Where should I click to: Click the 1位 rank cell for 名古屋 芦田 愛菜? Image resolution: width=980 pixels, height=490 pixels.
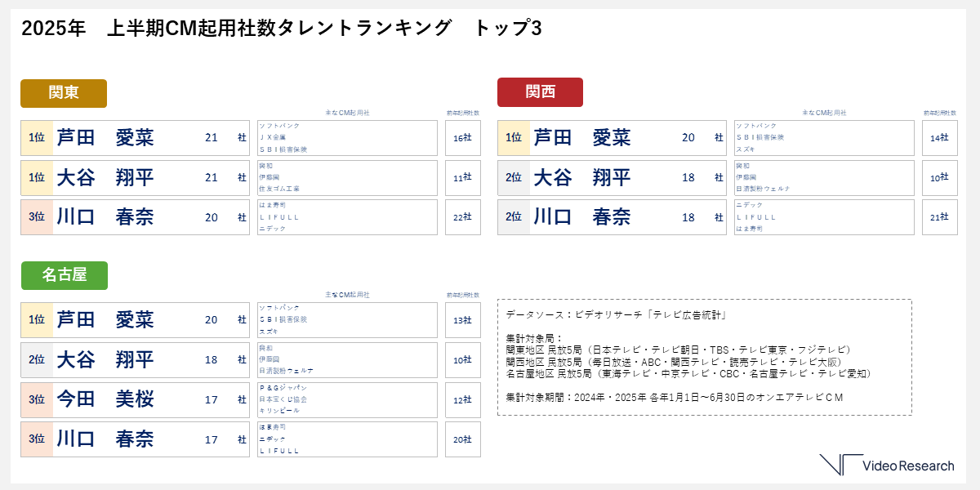[37, 320]
